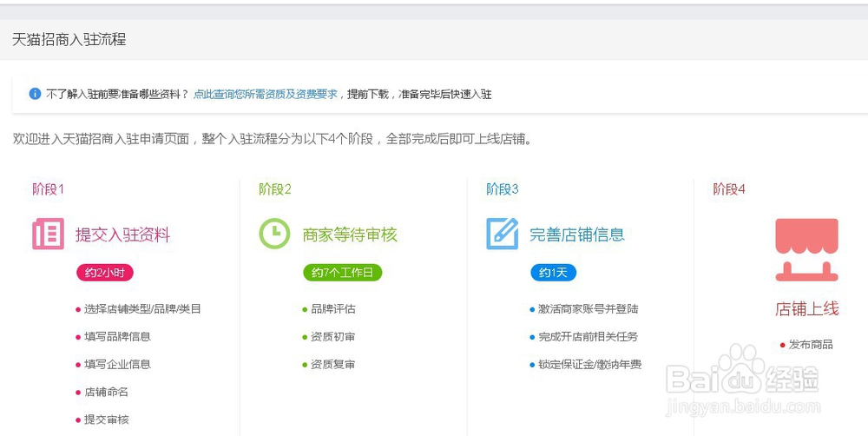
Task: Click the 约7个工作日 green badge
Action: pyautogui.click(x=343, y=273)
